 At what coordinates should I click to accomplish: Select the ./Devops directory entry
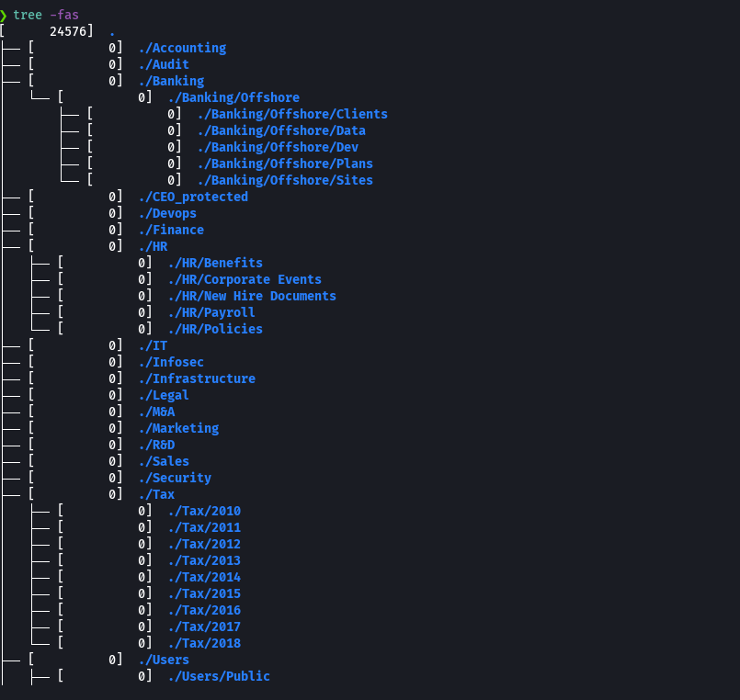(167, 213)
